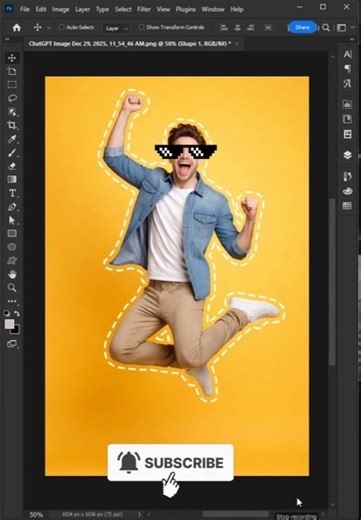Open the Plugins menu
This screenshot has width=361, height=520.
pos(186,9)
